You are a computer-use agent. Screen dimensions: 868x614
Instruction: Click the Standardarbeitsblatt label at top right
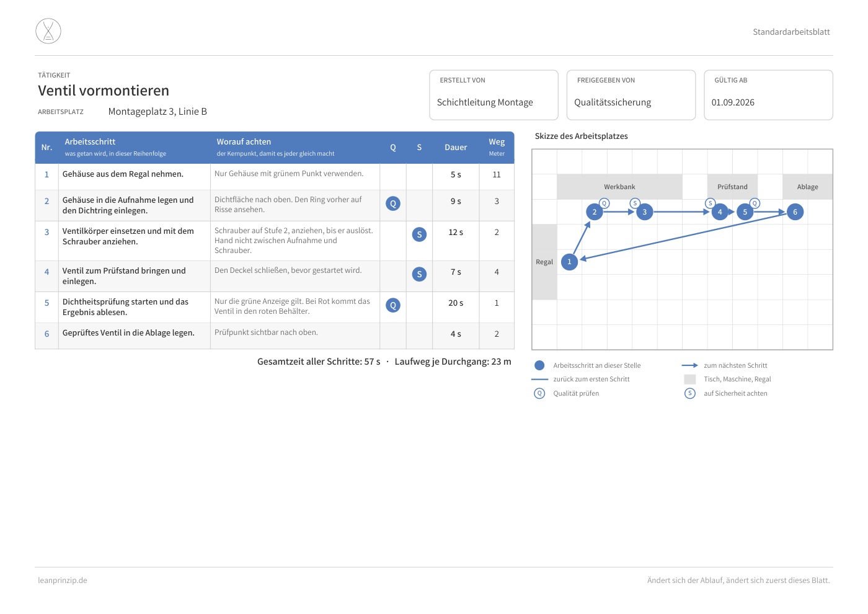pyautogui.click(x=791, y=32)
